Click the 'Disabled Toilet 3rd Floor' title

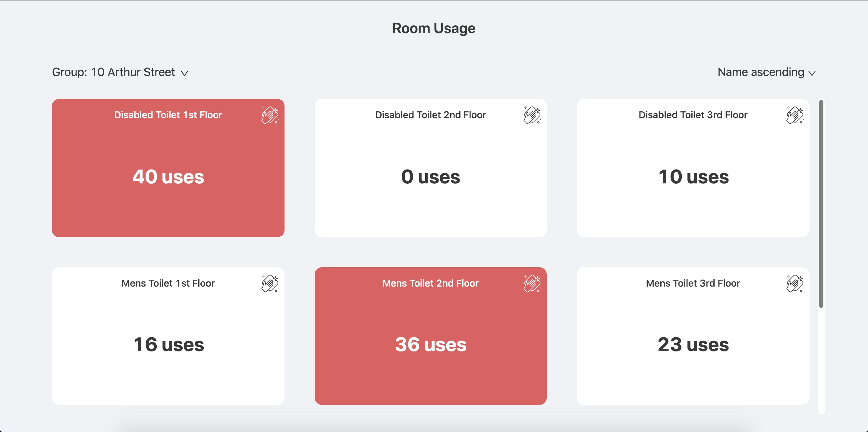pyautogui.click(x=693, y=115)
